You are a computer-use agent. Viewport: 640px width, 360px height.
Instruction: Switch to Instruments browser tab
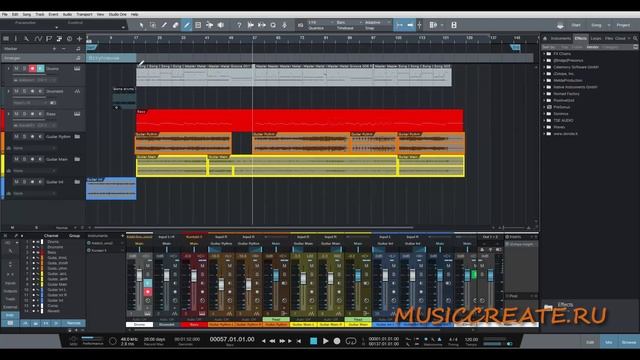[x=560, y=38]
